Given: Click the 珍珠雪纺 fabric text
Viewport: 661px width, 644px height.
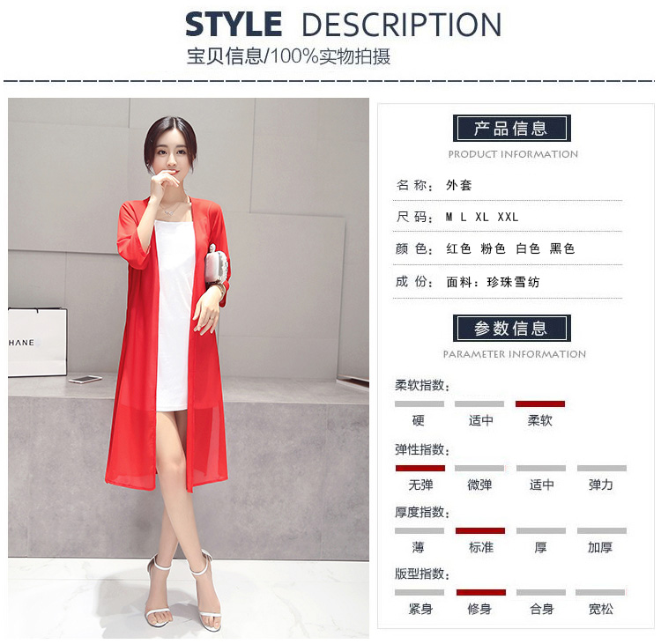Looking at the screenshot, I should coord(514,282).
